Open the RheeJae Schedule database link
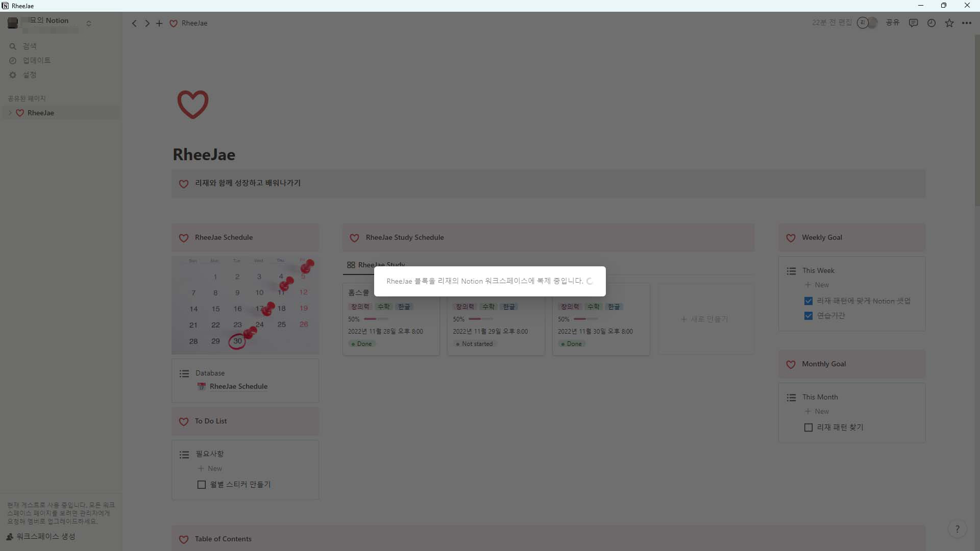Image resolution: width=980 pixels, height=551 pixels. tap(238, 386)
